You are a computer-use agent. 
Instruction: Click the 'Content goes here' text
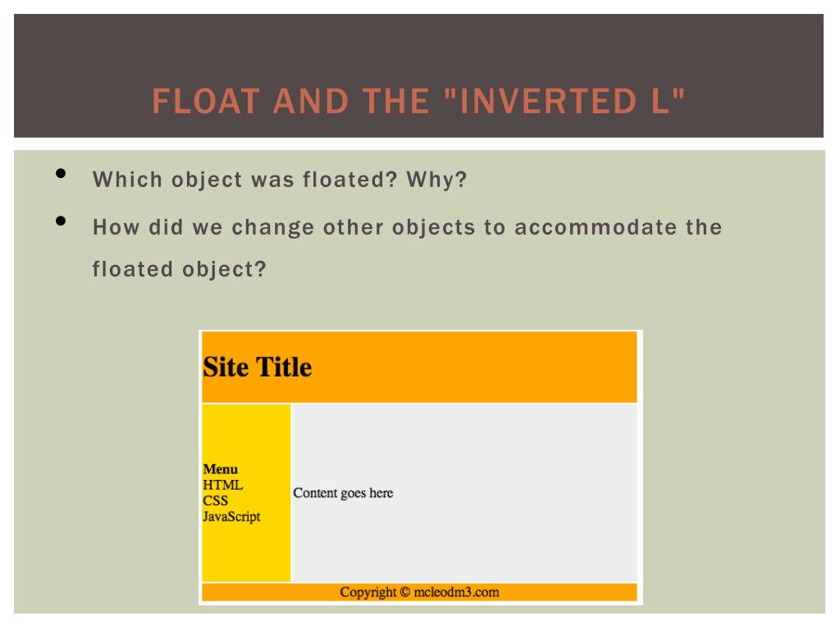tap(343, 493)
